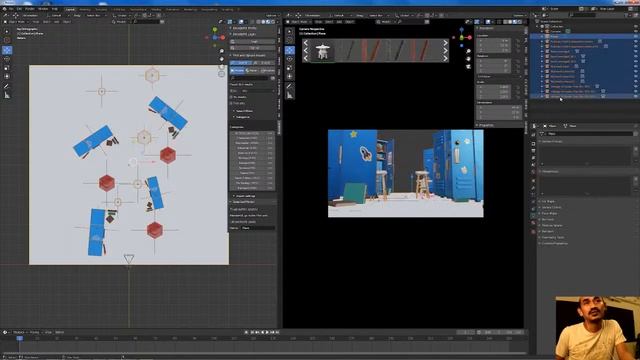Open the Window menu

(x=43, y=9)
